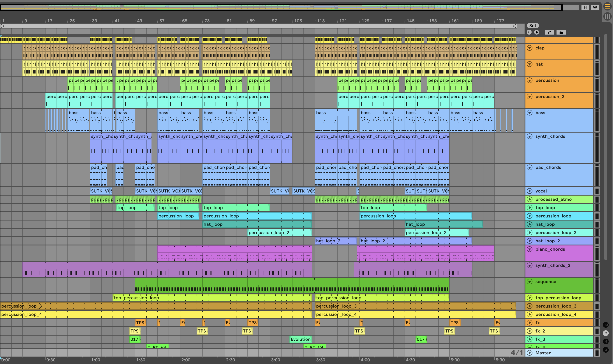Show the In/Out section button
Image resolution: width=613 pixels, height=364 pixels.
pyautogui.click(x=606, y=325)
